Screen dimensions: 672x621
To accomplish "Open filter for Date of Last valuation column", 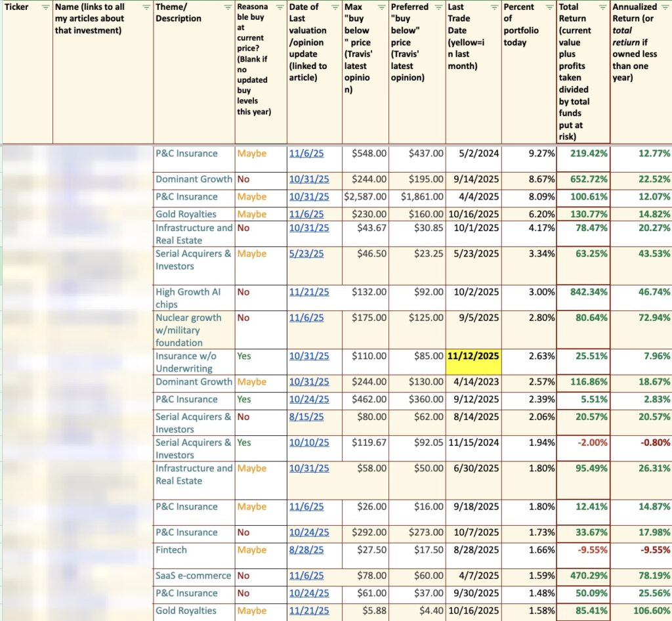I will pyautogui.click(x=334, y=7).
